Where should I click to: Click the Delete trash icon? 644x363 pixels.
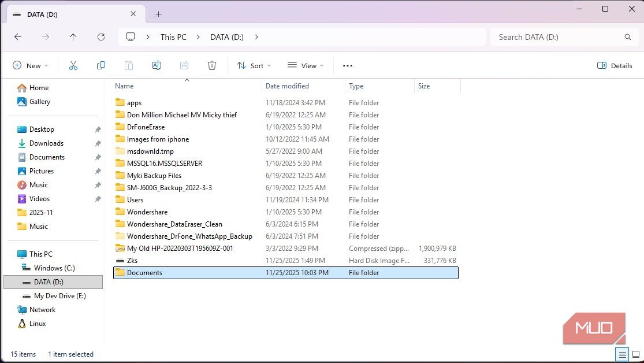click(212, 65)
